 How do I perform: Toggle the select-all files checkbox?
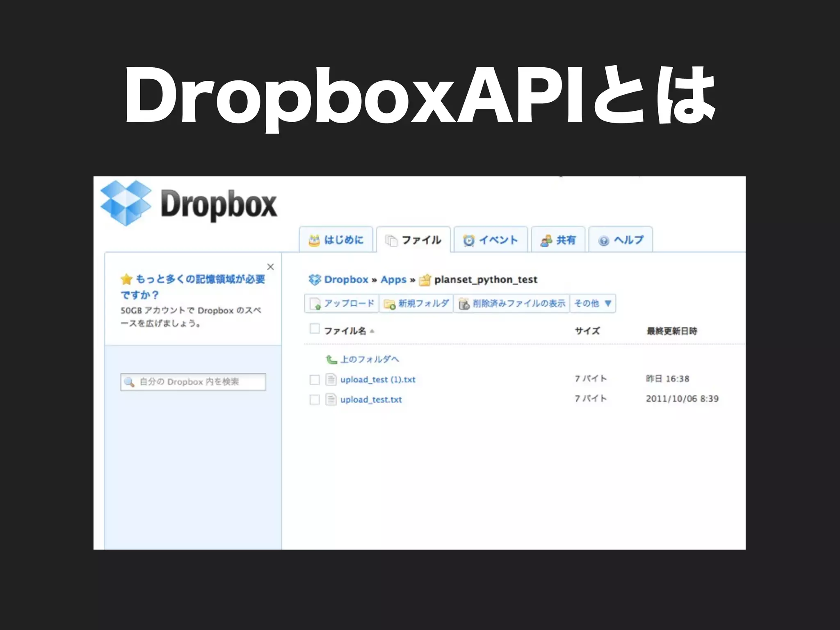click(x=315, y=329)
